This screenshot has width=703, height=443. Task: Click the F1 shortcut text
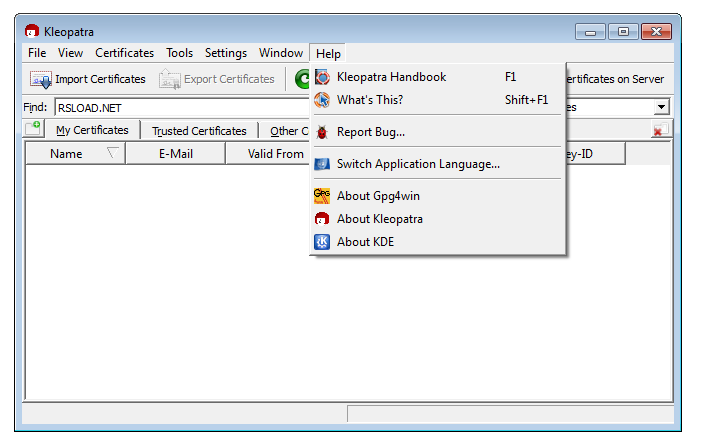(511, 77)
